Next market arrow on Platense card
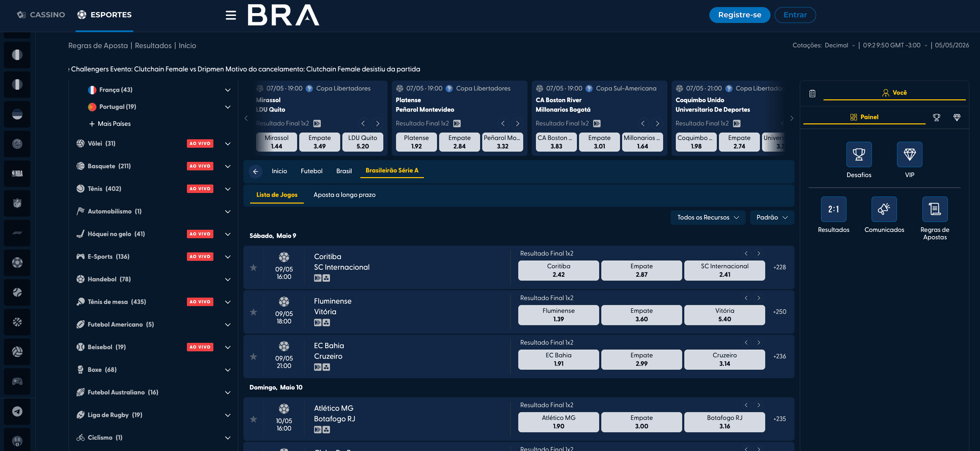This screenshot has height=451, width=980. coord(518,123)
